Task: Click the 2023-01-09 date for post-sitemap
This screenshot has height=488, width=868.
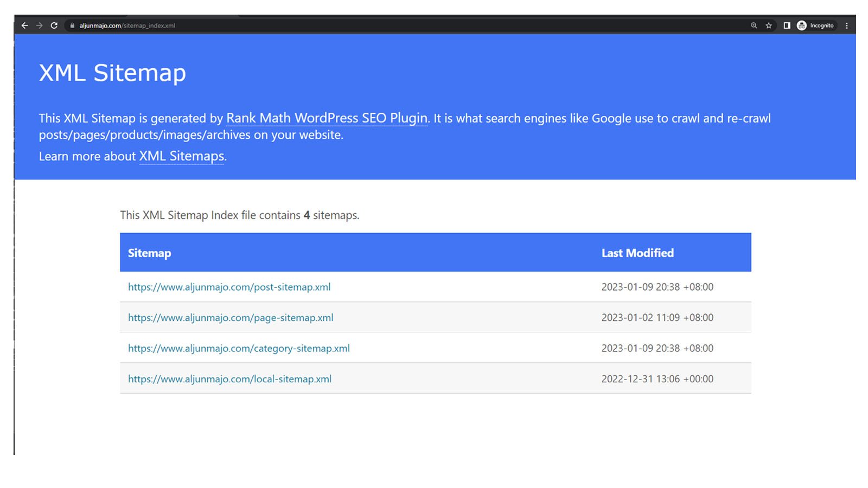Action: pyautogui.click(x=657, y=287)
